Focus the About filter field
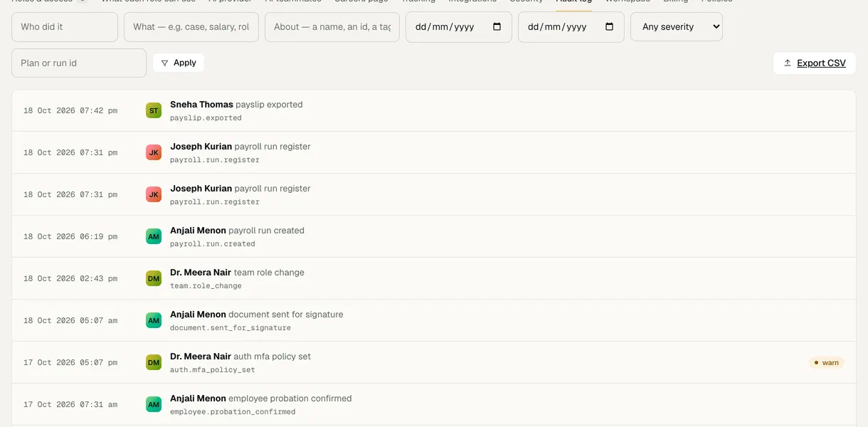 pos(332,27)
